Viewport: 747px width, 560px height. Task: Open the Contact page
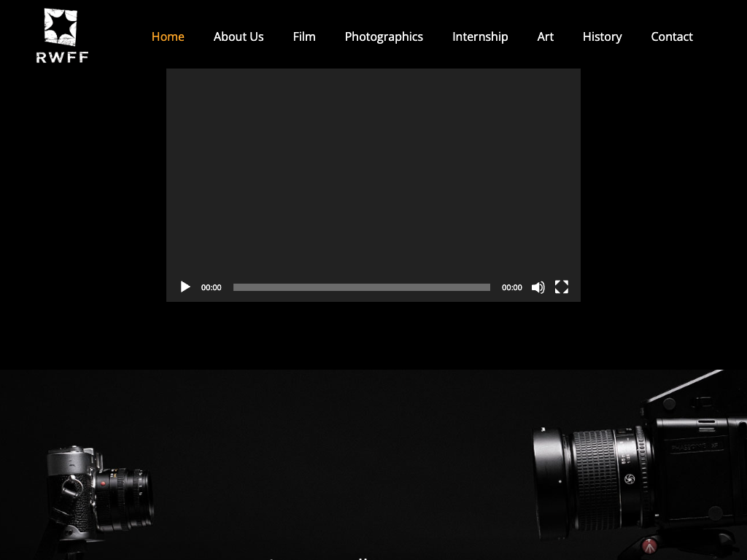click(x=672, y=36)
